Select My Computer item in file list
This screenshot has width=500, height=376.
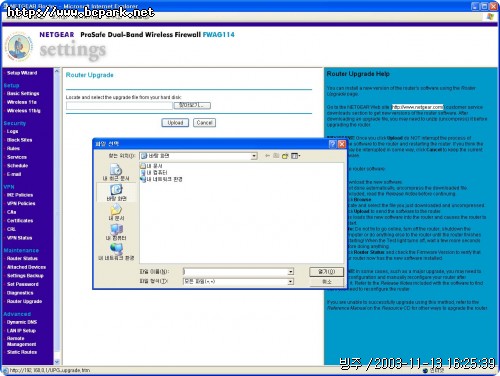coord(154,172)
